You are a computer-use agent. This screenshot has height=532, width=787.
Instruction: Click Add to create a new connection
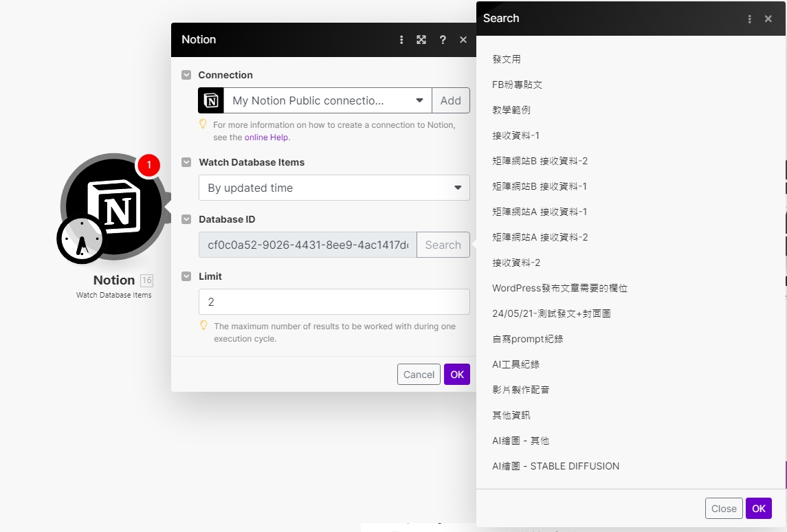coord(451,100)
